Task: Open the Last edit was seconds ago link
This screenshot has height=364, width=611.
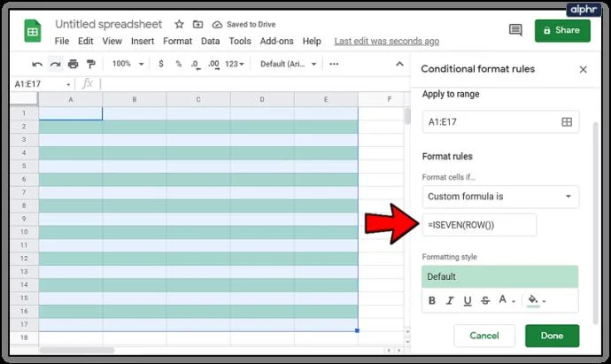Action: pos(387,41)
